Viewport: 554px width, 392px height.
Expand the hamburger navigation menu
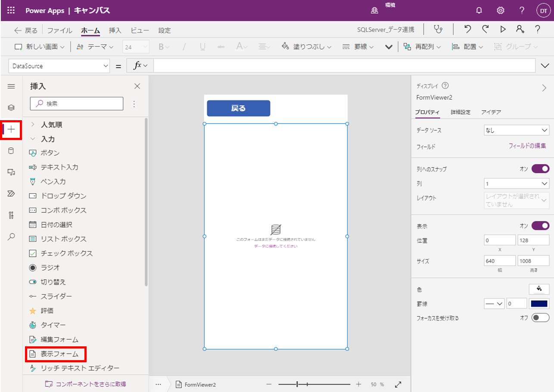(11, 86)
